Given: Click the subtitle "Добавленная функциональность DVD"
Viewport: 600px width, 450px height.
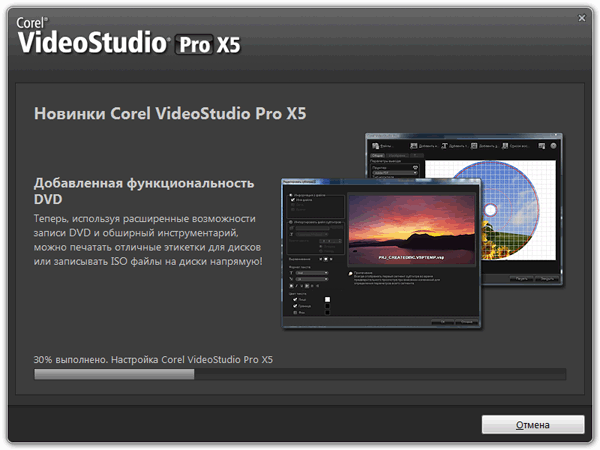Looking at the screenshot, I should click(x=144, y=191).
